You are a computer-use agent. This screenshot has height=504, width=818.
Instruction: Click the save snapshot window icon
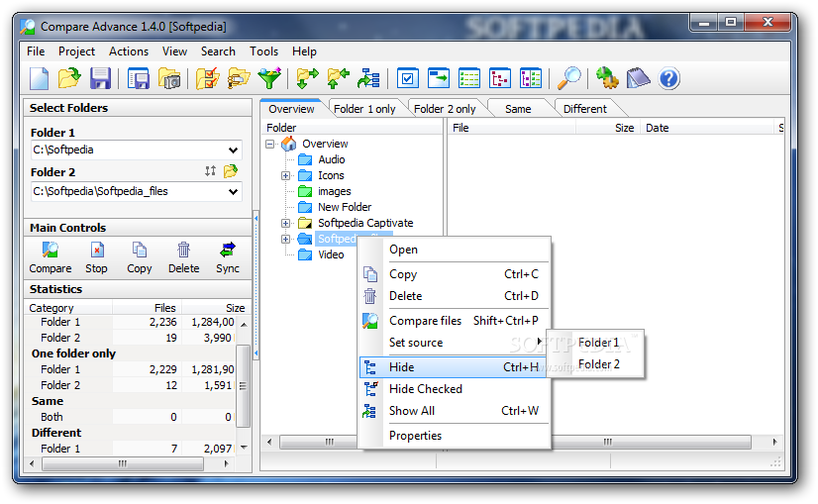pyautogui.click(x=139, y=79)
